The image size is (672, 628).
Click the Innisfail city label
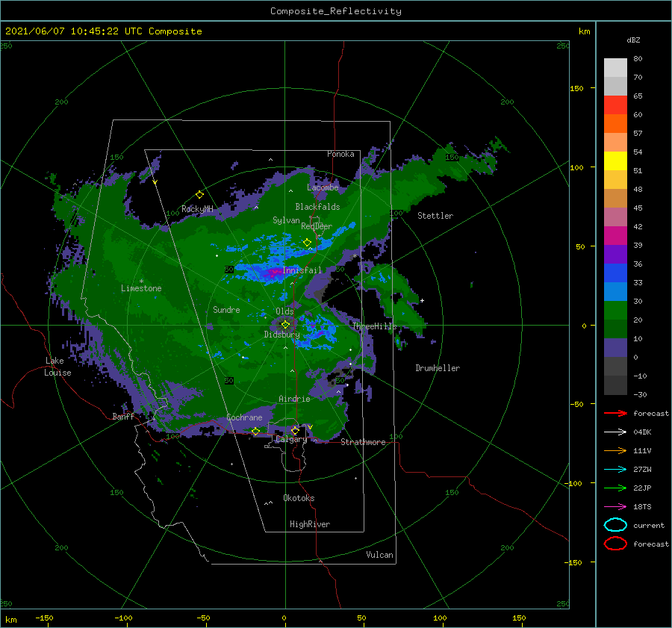(x=302, y=270)
